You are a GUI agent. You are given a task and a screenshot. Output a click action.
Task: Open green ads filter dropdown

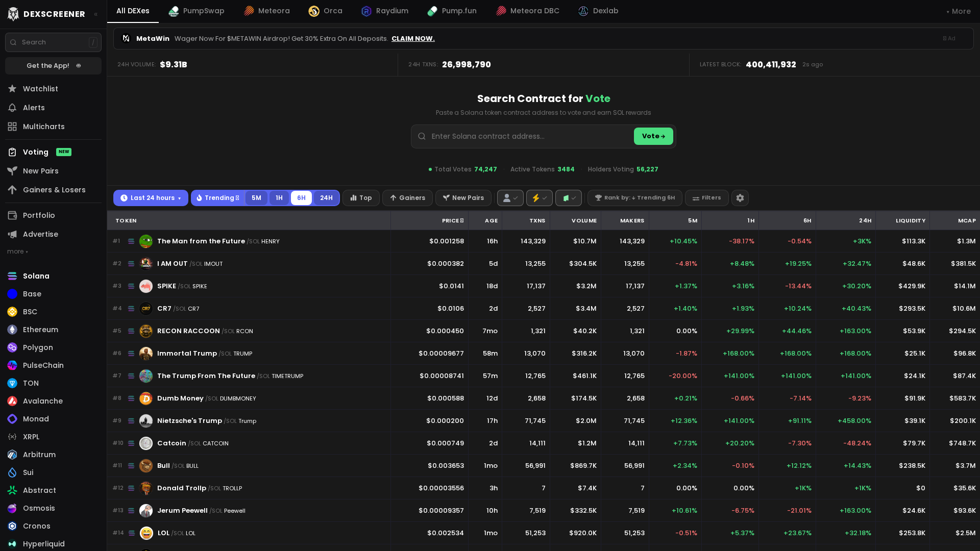(x=569, y=198)
